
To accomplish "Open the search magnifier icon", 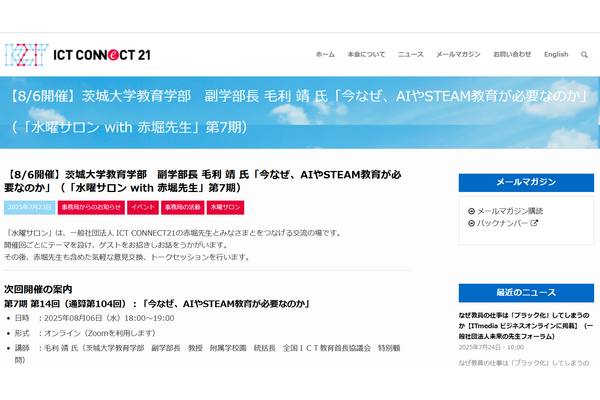I will pos(584,55).
